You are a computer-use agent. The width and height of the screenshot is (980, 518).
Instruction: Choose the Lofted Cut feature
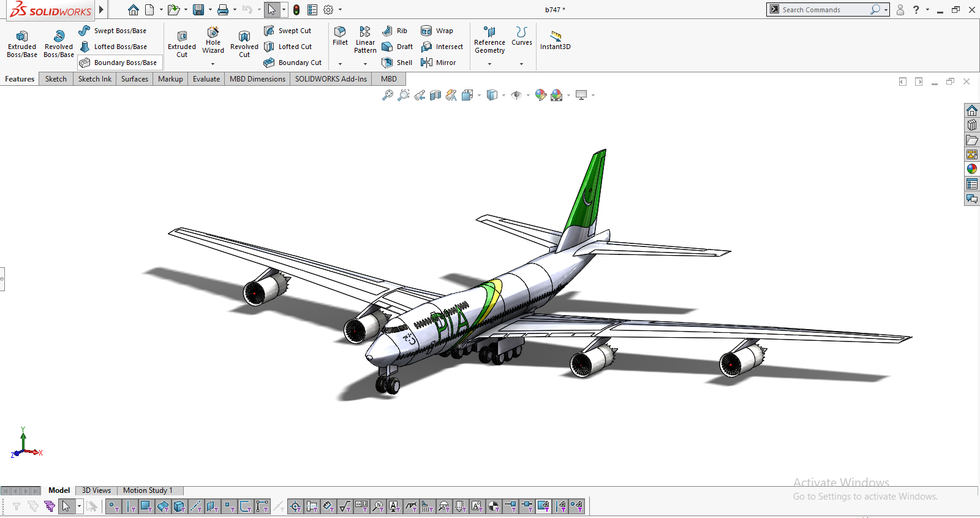[288, 47]
